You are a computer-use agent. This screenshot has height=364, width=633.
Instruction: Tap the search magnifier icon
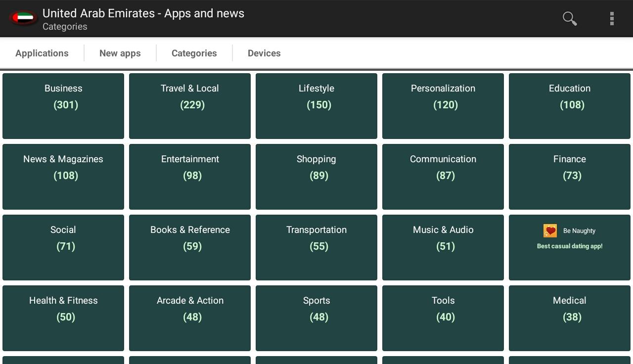pos(570,19)
